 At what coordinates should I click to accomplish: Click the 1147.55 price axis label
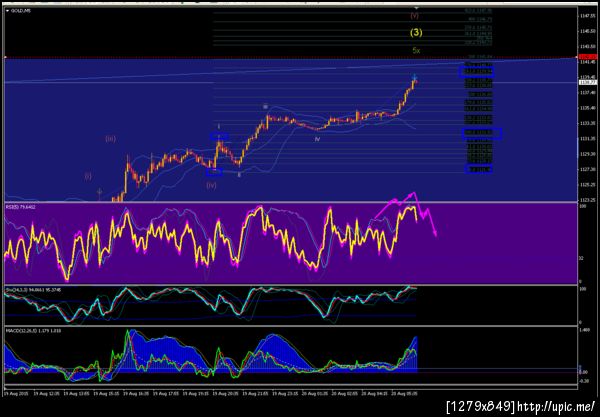587,16
